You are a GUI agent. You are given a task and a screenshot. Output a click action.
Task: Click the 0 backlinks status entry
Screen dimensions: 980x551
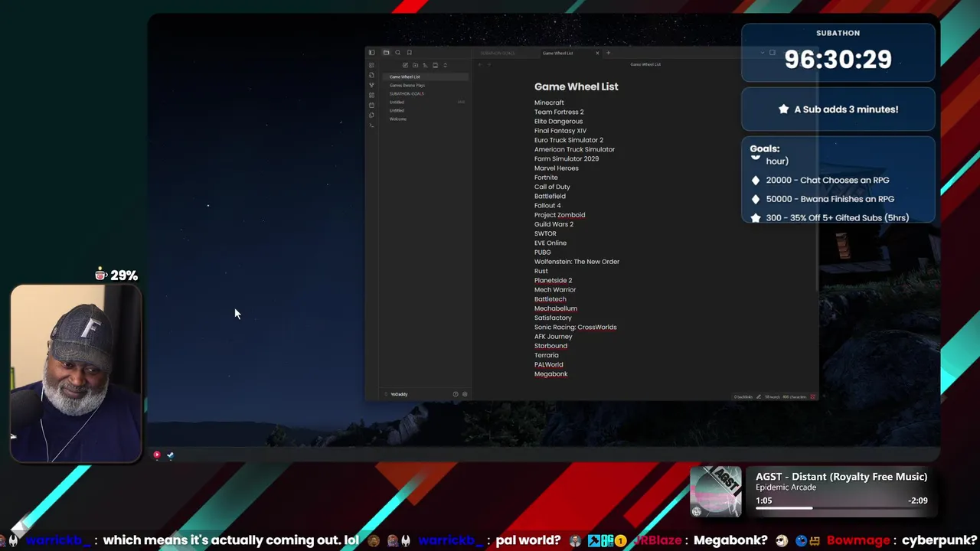[x=743, y=396]
